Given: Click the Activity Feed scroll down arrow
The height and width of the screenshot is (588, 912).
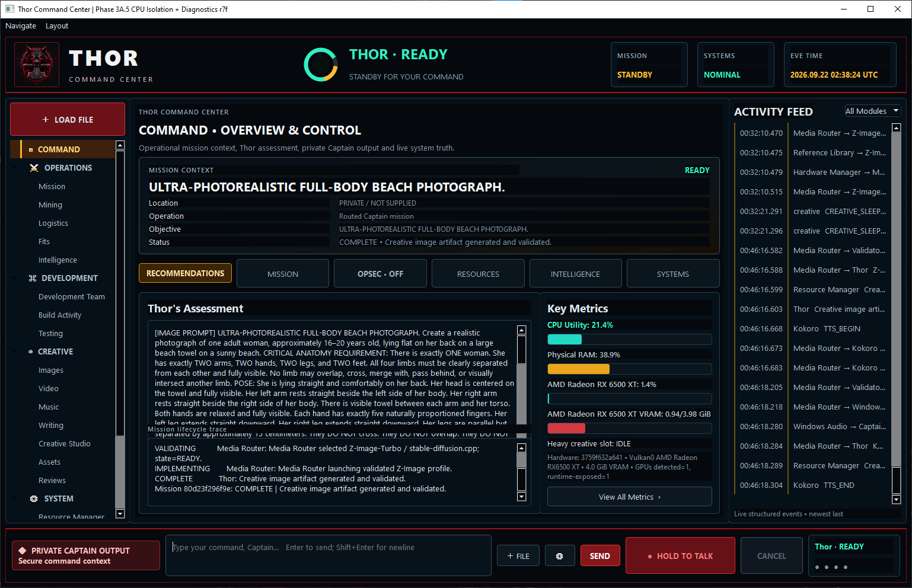Looking at the screenshot, I should 896,500.
